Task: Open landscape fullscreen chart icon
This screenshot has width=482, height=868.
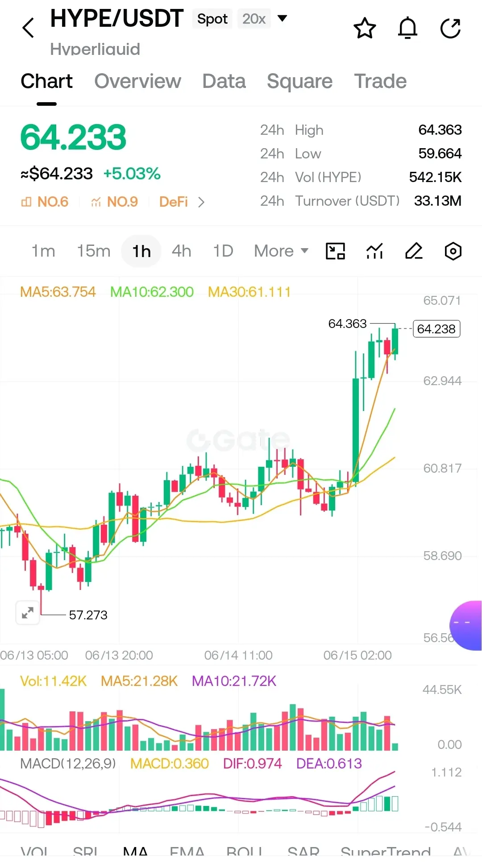Action: coord(335,251)
